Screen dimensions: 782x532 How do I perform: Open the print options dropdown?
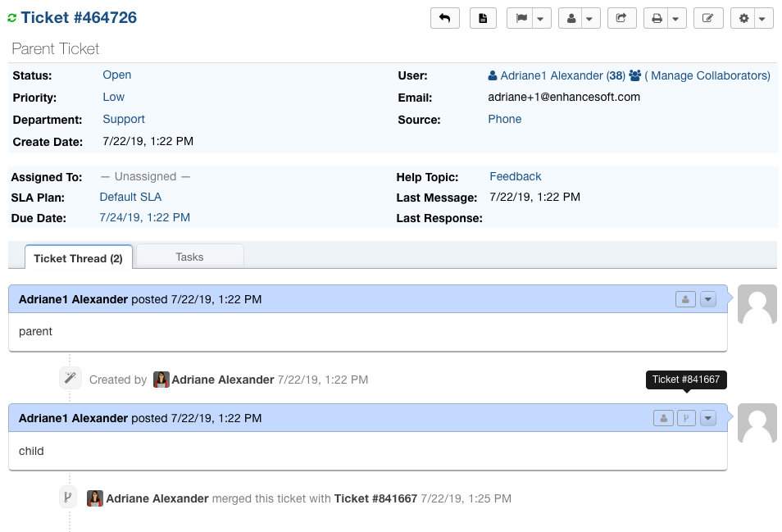click(665, 18)
